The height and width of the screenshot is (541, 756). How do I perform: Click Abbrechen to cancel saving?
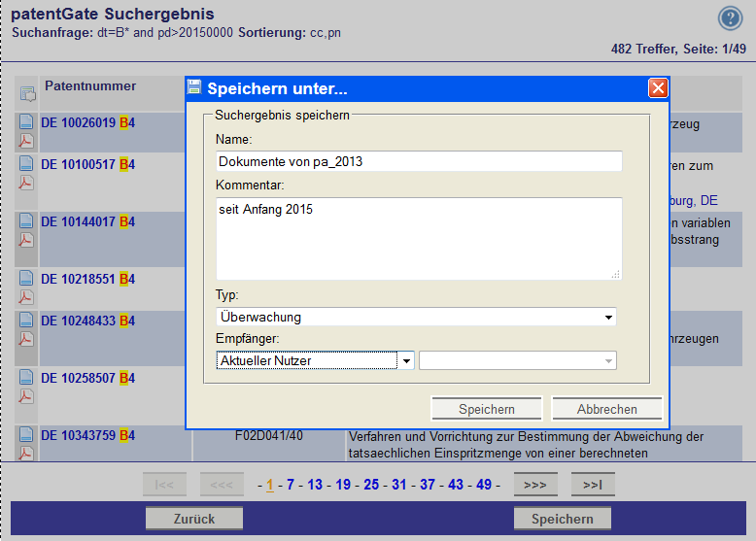click(x=607, y=409)
